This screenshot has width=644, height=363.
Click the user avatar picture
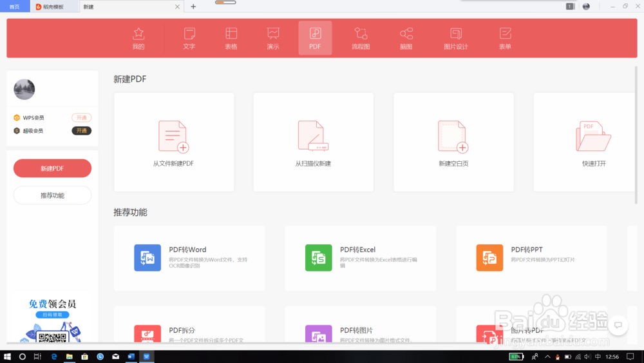pyautogui.click(x=24, y=89)
